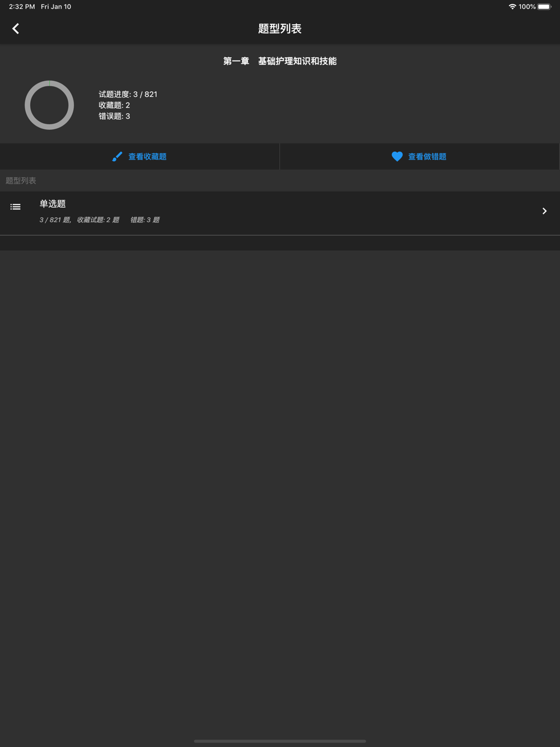Click the blue heart icon beside 查看做错题

(x=397, y=157)
